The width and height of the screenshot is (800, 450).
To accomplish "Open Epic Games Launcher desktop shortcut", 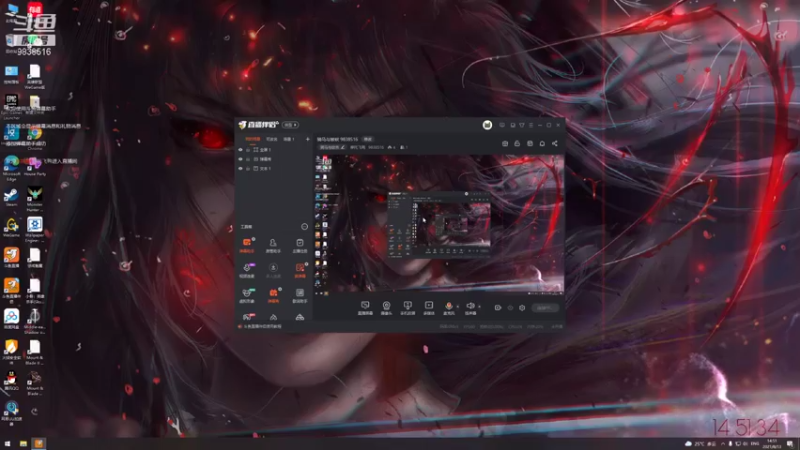I will point(11,106).
